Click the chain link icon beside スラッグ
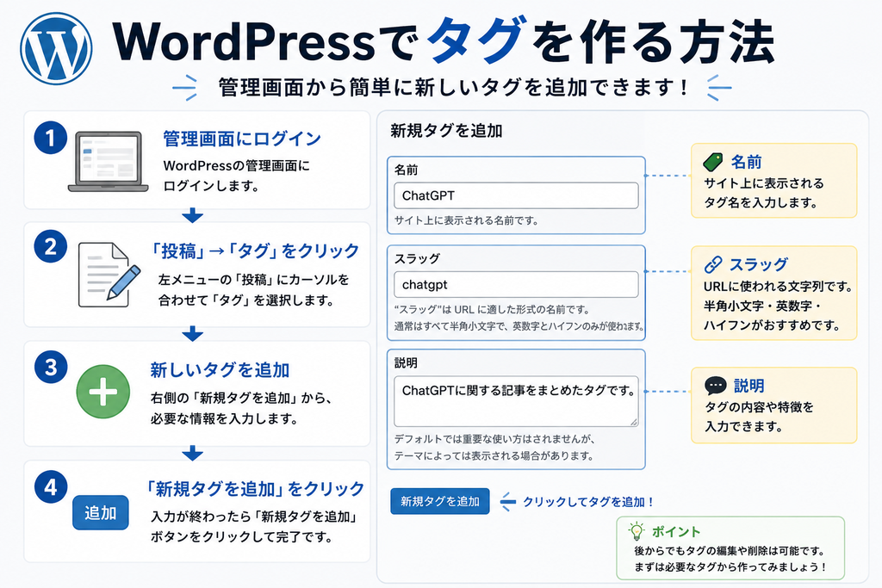This screenshot has height=588, width=882. pos(713,264)
